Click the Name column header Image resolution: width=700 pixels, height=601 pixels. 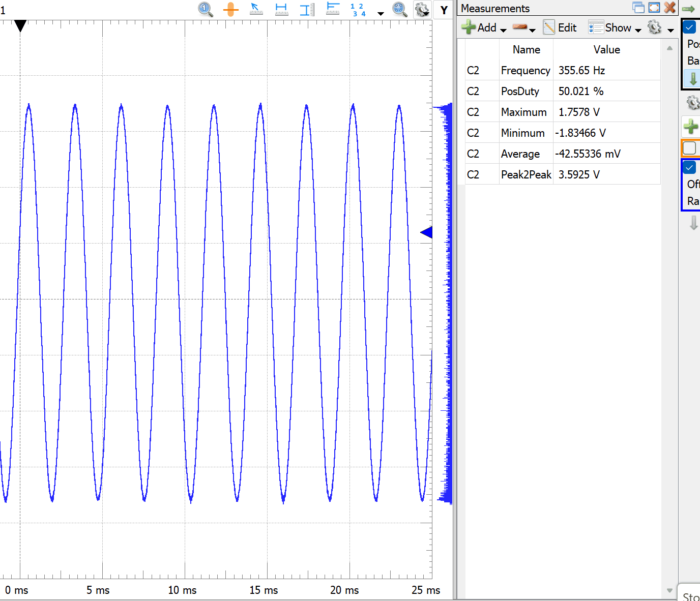(526, 49)
